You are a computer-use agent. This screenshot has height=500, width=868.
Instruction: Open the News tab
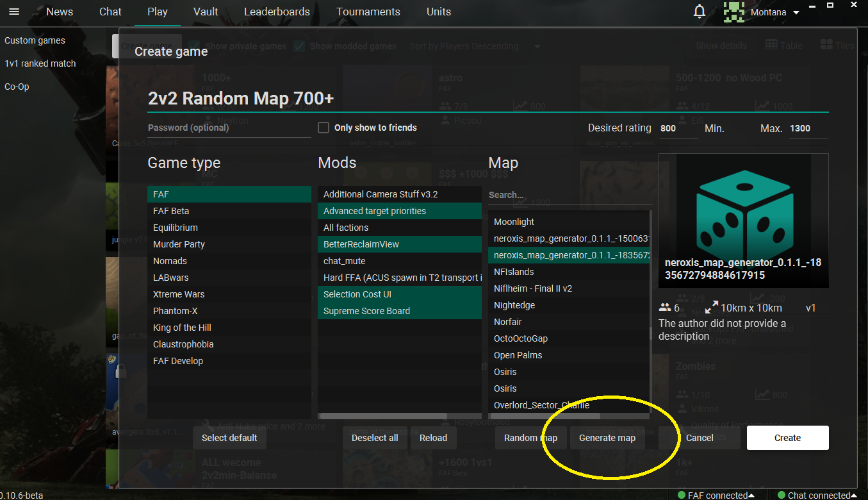(x=60, y=12)
